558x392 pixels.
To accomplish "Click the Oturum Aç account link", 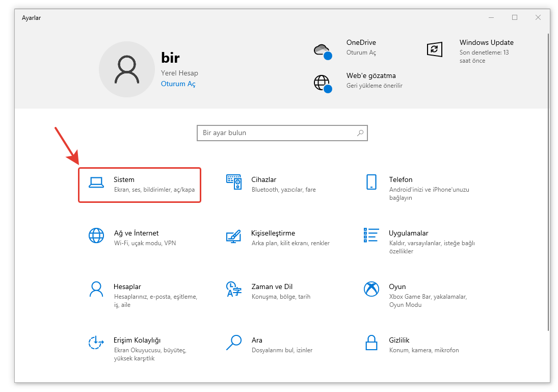I will click(x=178, y=84).
